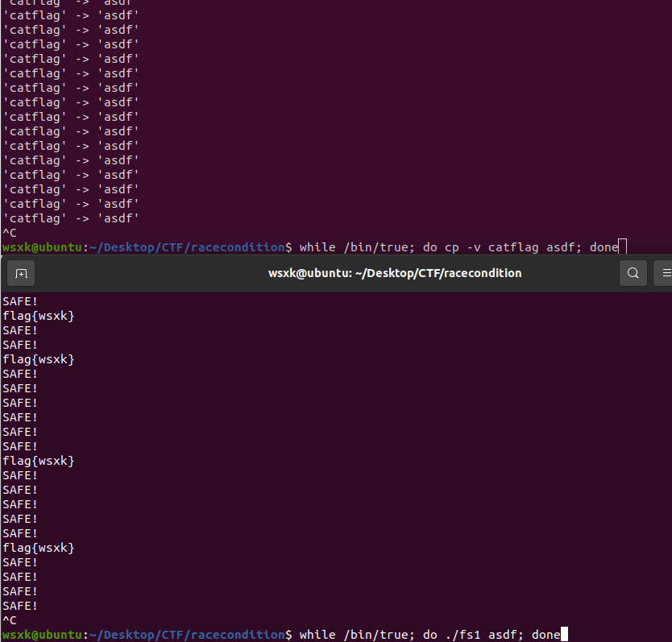The height and width of the screenshot is (642, 672).
Task: Click the lower terminal prompt wsxk@ubuntu
Action: (42, 635)
